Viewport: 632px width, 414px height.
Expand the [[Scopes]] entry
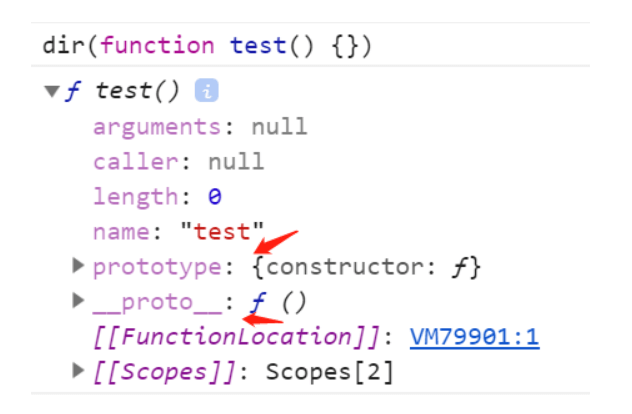[x=78, y=370]
